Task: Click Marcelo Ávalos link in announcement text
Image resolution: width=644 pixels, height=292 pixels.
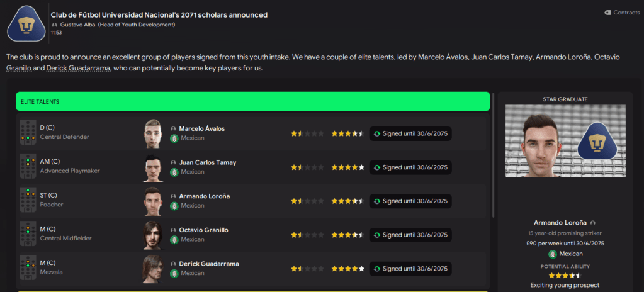Action: coord(443,57)
